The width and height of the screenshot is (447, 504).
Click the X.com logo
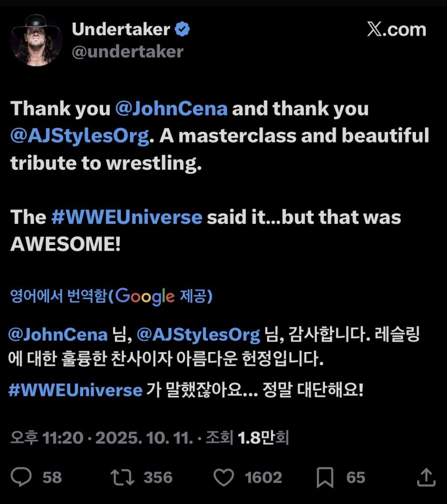click(x=396, y=29)
